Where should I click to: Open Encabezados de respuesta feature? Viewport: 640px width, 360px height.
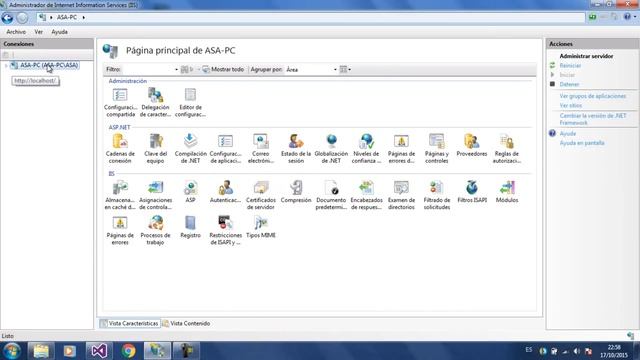pos(367,195)
